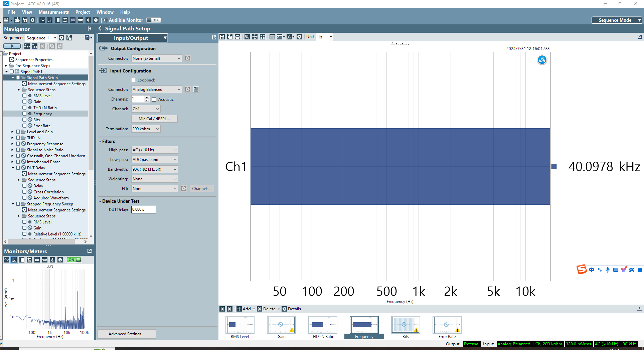
Task: Click the Bluetooth monitor icon in the top toolbar
Action: (x=88, y=20)
